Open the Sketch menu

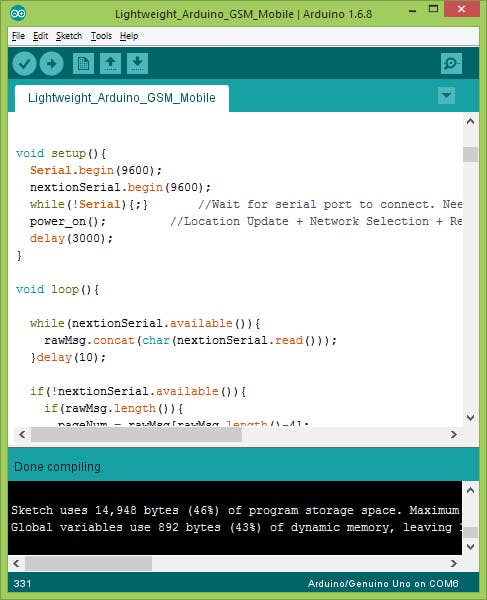pos(69,36)
